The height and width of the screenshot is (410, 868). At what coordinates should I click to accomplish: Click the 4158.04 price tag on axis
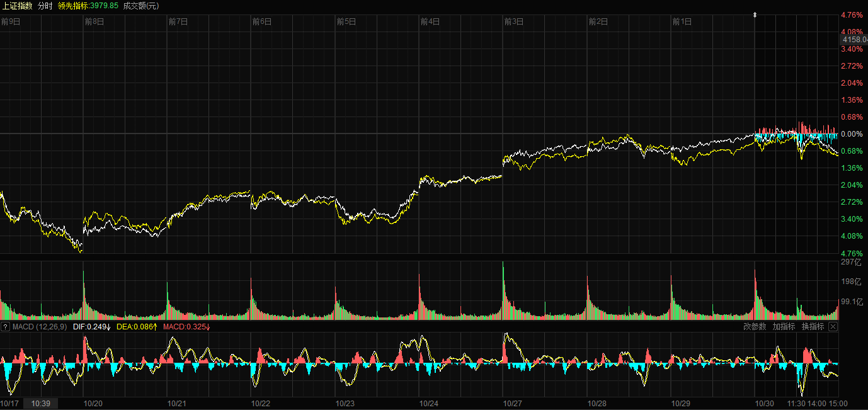855,40
